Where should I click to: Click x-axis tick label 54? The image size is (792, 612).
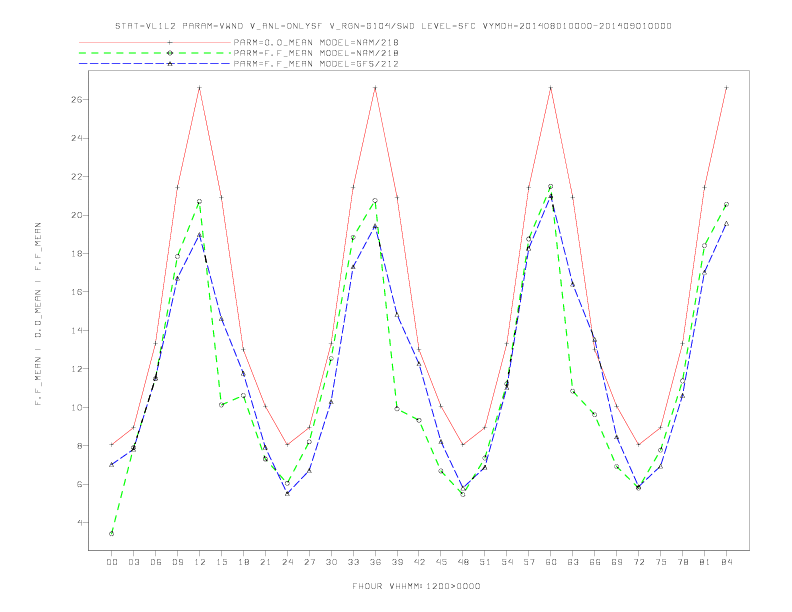507,562
